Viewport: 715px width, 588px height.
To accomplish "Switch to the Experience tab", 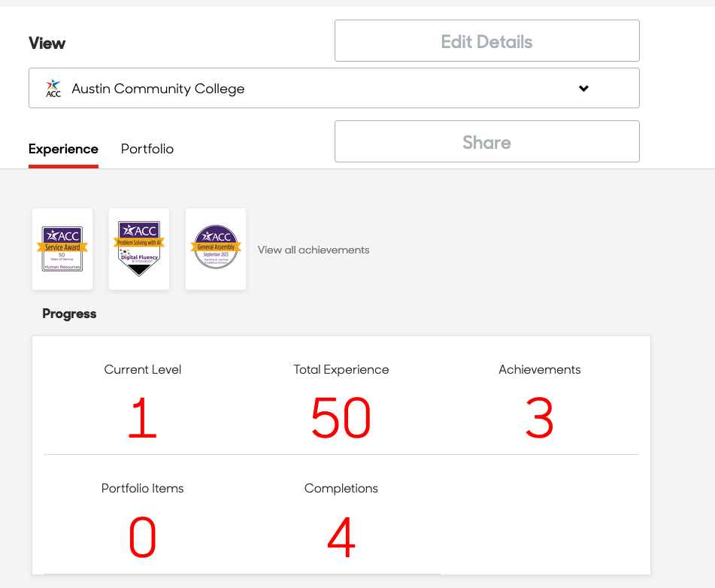I will click(x=63, y=149).
